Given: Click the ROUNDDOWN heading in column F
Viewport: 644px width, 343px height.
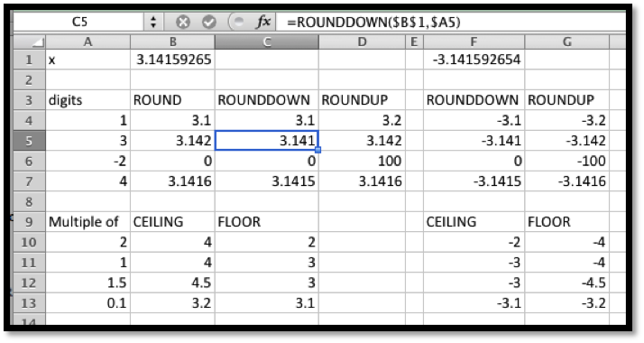Looking at the screenshot, I should [x=474, y=100].
